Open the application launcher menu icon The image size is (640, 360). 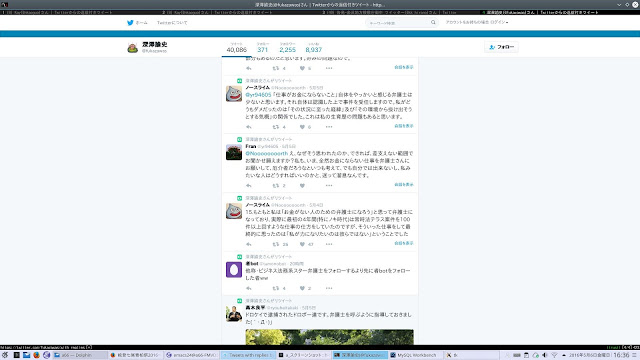coord(5,355)
